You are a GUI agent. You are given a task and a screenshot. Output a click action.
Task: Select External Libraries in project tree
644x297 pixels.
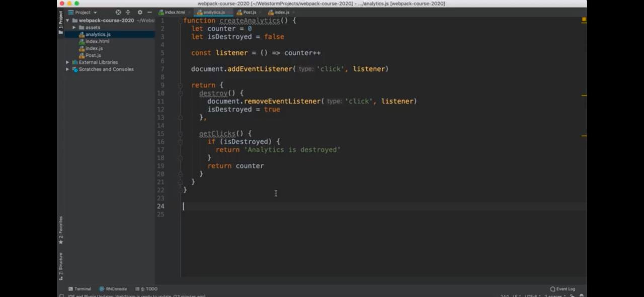(x=95, y=62)
